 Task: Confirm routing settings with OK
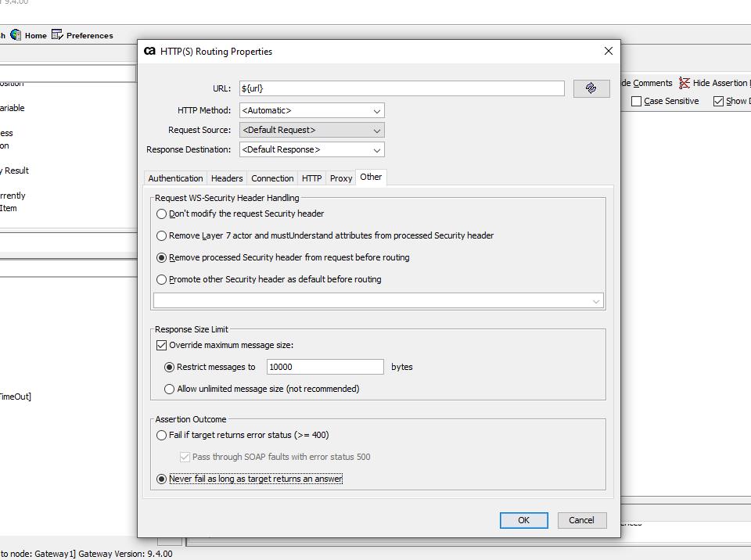click(523, 520)
